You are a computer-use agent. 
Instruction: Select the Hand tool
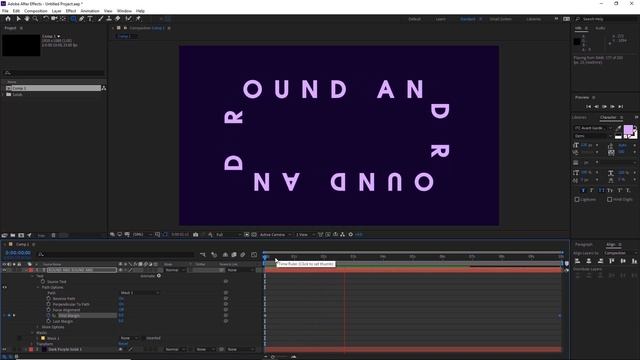click(27, 19)
